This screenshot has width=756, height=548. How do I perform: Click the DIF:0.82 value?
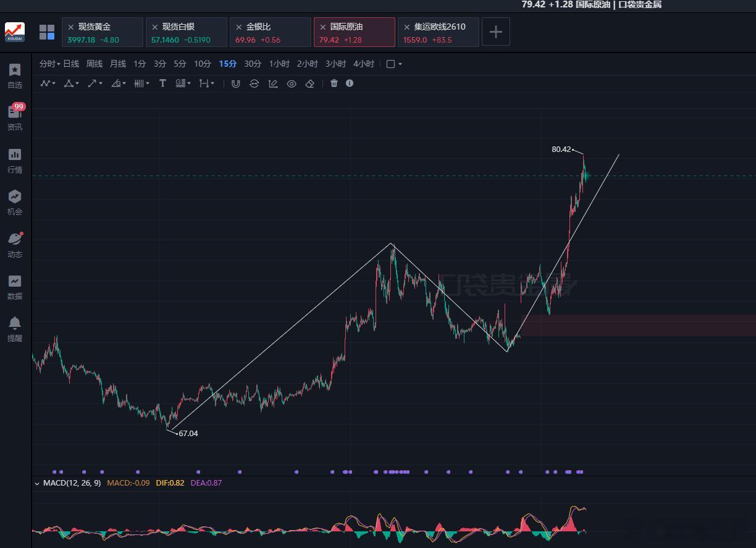tap(170, 483)
